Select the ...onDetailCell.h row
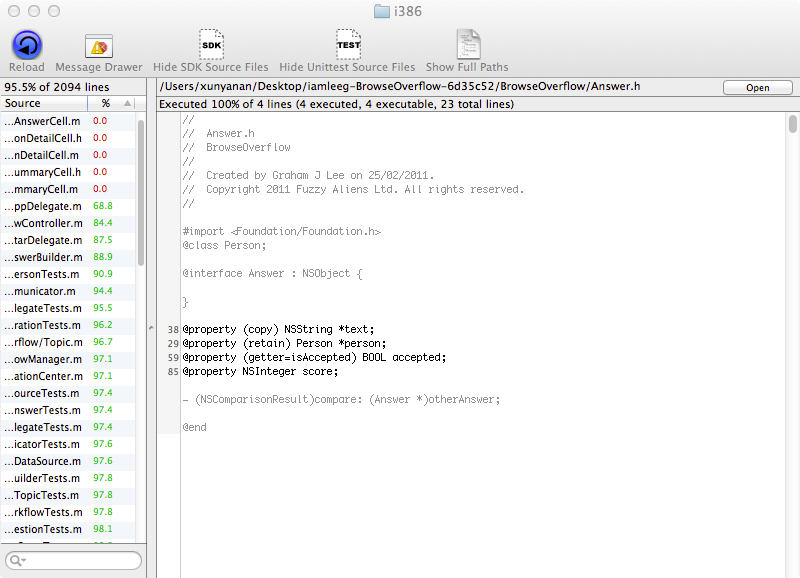This screenshot has width=800, height=578. tap(67, 138)
